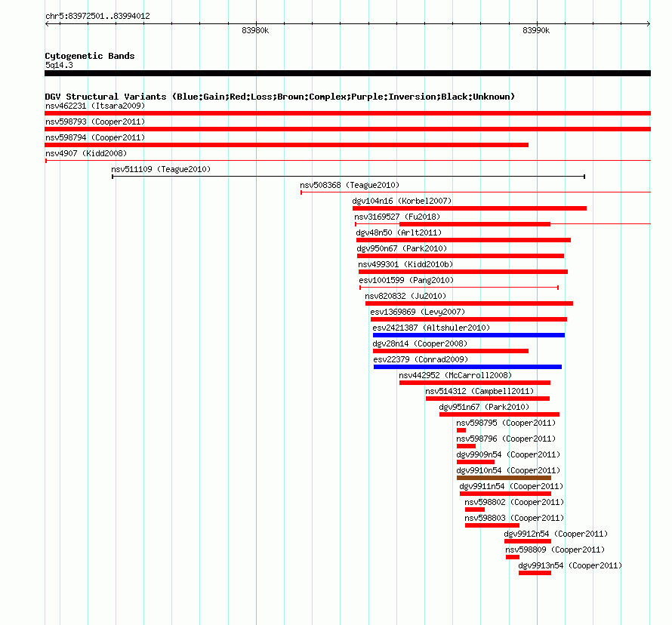Select the Cytogenetic Bands track title
672x625 pixels.
pos(90,56)
